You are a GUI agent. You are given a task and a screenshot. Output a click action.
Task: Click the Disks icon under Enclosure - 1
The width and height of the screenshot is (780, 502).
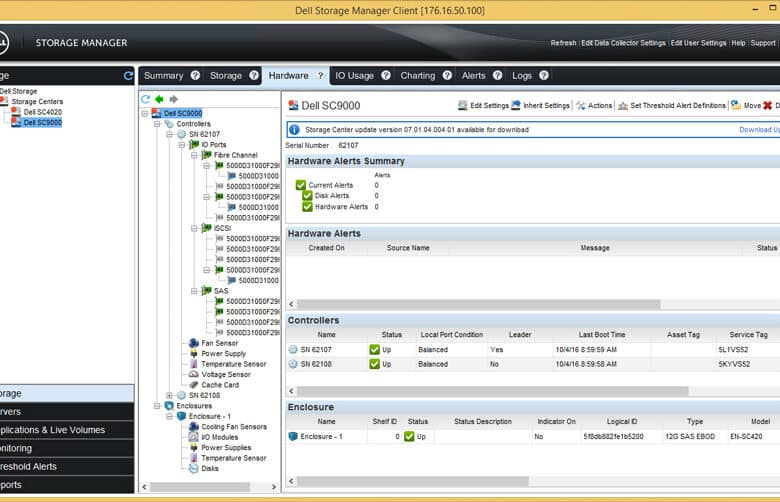point(194,469)
